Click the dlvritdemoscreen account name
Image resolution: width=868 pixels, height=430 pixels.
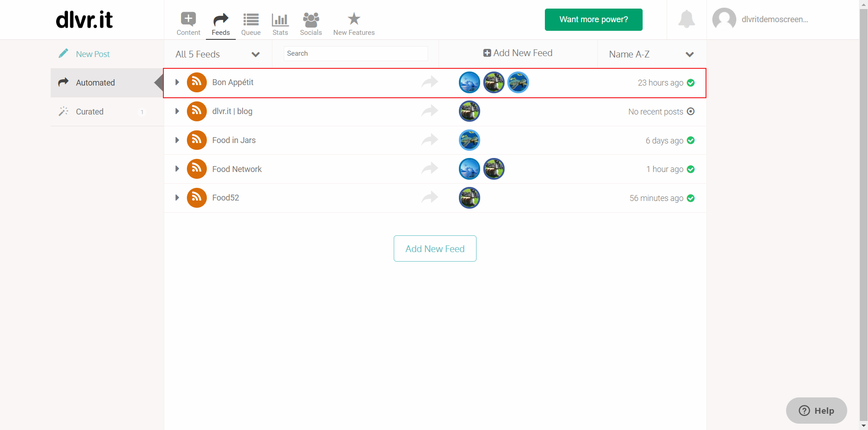775,19
